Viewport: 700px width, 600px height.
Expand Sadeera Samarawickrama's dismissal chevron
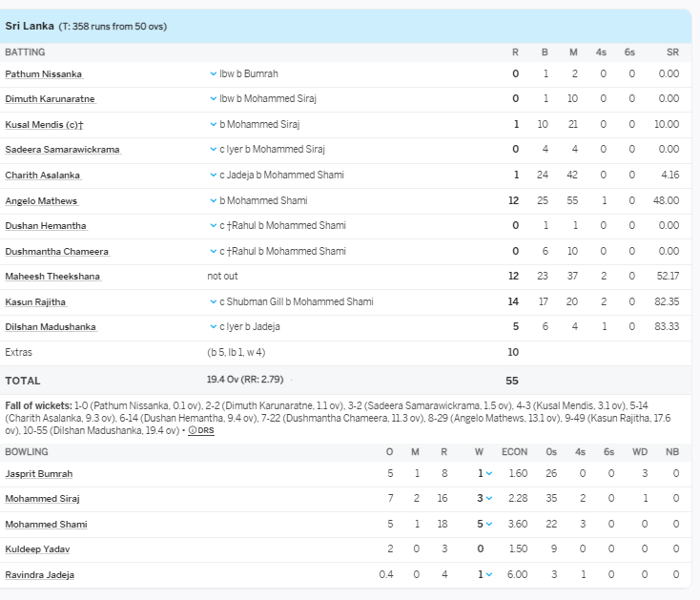click(213, 150)
